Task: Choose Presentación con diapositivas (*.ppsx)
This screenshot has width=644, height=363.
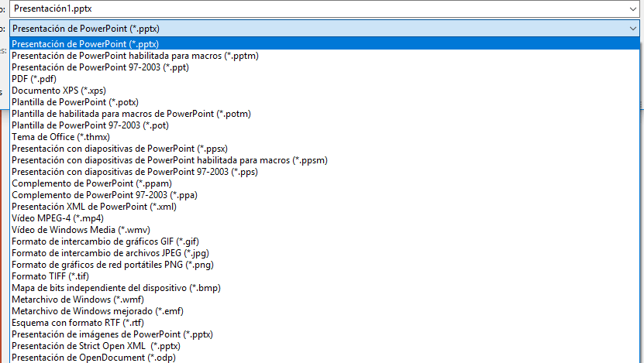Action: point(325,149)
